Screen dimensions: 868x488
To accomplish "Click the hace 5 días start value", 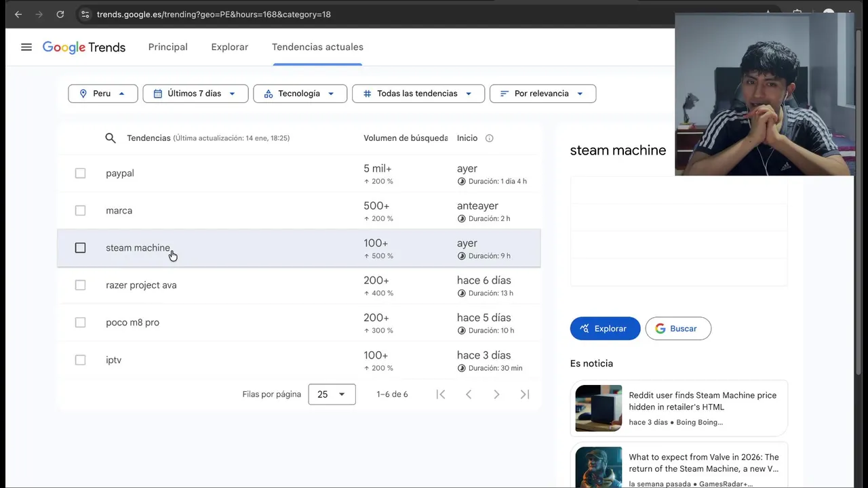I will point(484,318).
